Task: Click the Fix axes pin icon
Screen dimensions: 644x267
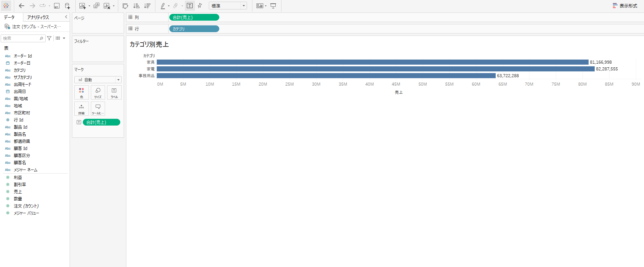Action: (200, 6)
